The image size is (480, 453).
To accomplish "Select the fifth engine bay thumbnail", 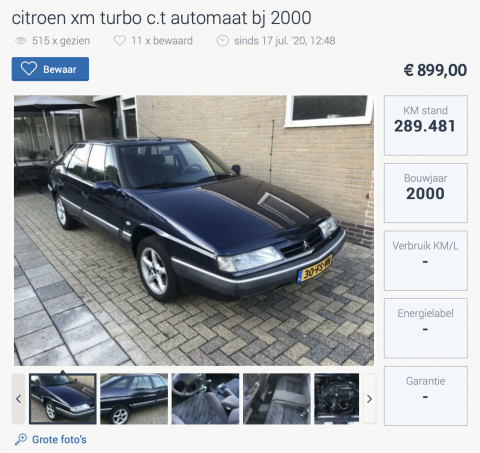I will 337,399.
